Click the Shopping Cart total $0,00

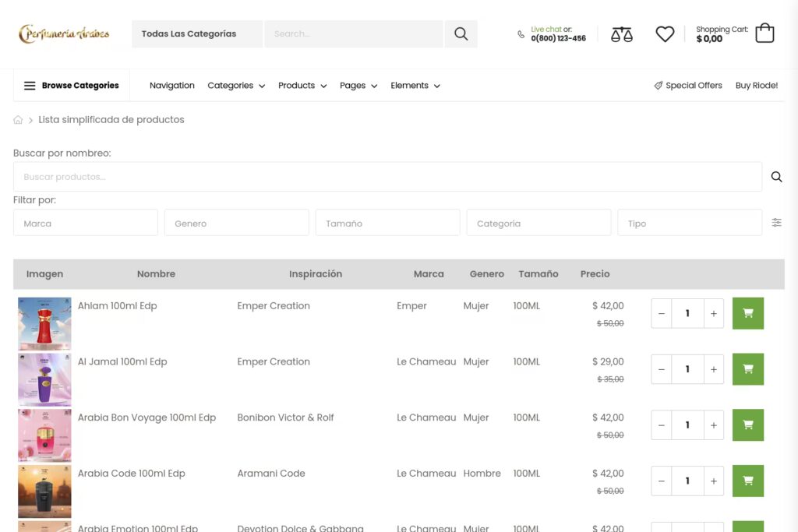[x=709, y=39]
